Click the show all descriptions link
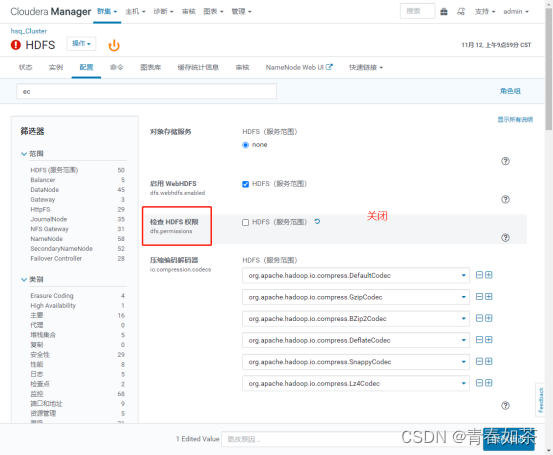 (515, 120)
